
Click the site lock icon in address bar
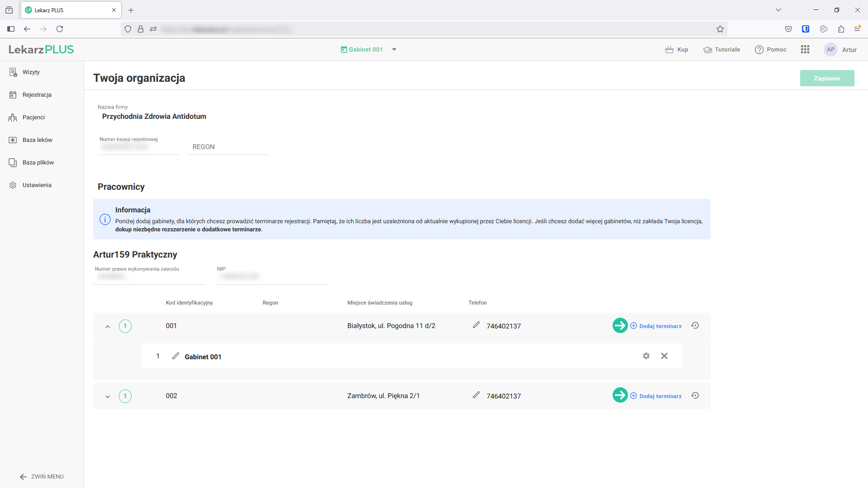[141, 29]
